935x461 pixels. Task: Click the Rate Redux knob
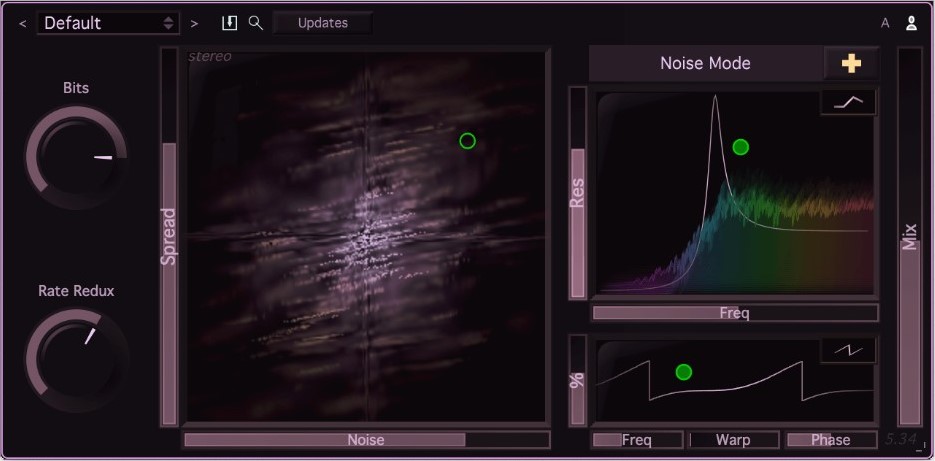76,357
